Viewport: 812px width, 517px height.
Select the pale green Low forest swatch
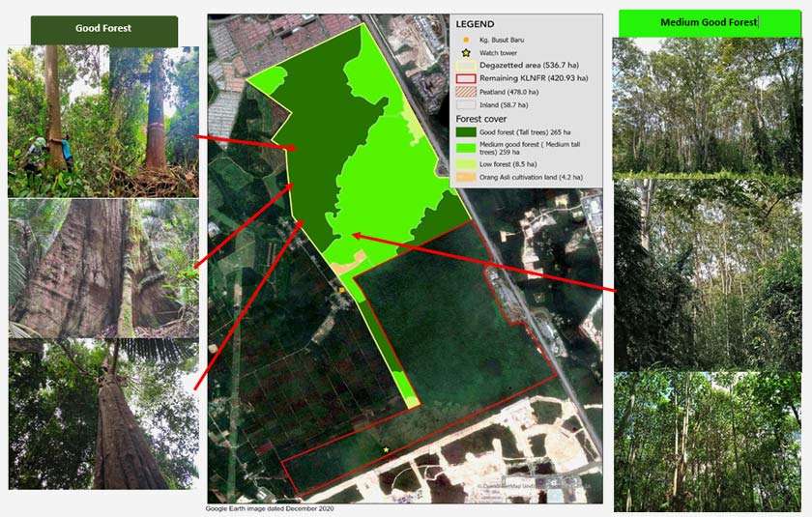466,164
